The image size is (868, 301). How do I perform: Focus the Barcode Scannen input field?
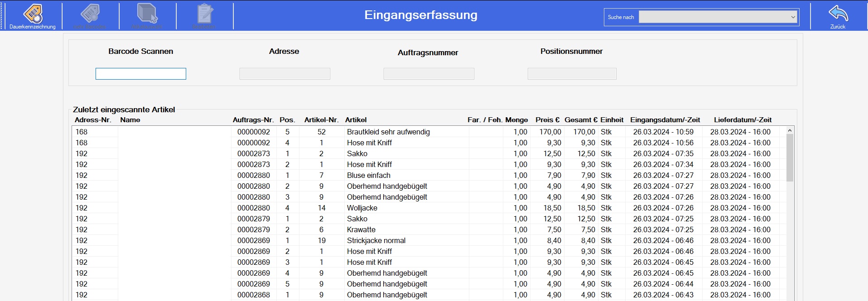[x=141, y=74]
